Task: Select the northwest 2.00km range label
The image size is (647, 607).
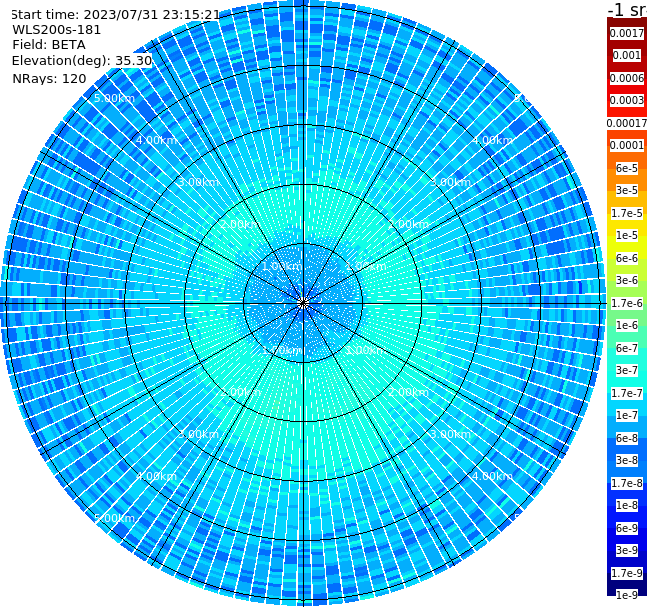Action: pos(241,224)
